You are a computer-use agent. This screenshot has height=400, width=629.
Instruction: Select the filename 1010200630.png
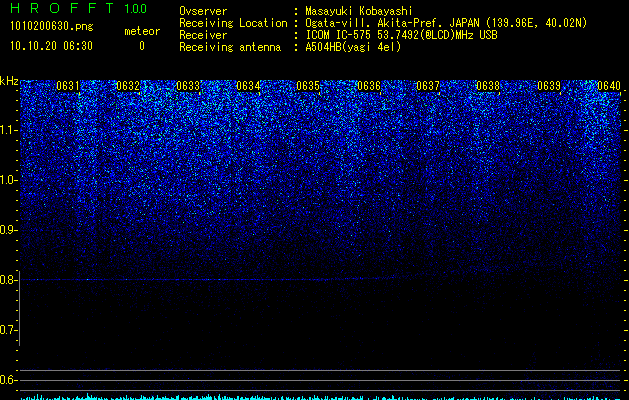click(52, 27)
